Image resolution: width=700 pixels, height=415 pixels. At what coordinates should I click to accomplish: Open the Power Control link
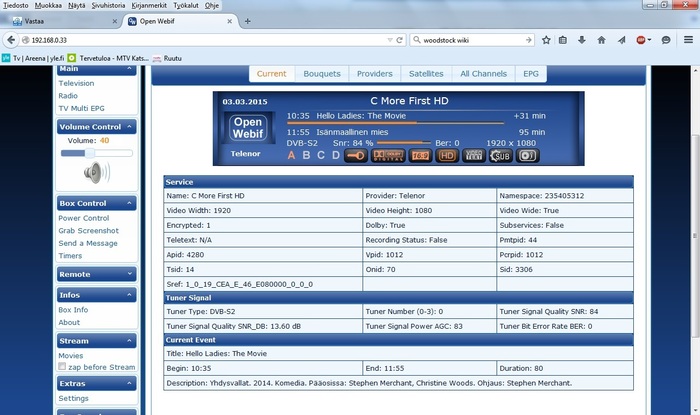[84, 218]
